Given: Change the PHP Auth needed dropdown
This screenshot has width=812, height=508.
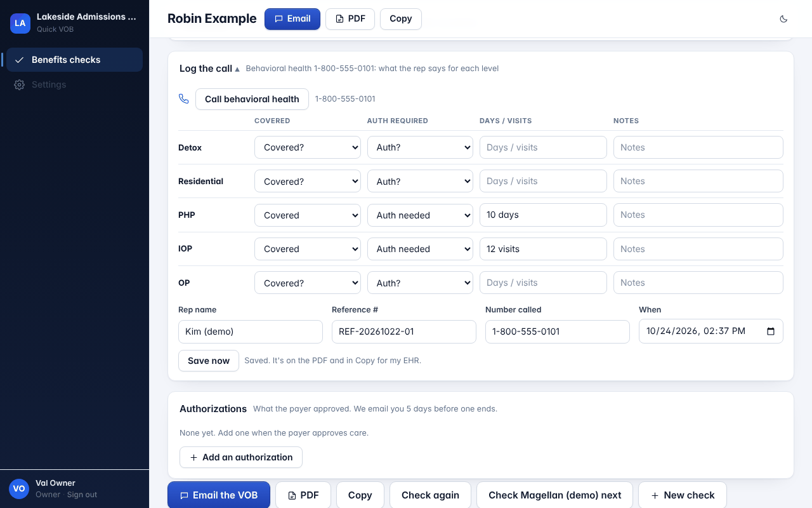Looking at the screenshot, I should [420, 215].
